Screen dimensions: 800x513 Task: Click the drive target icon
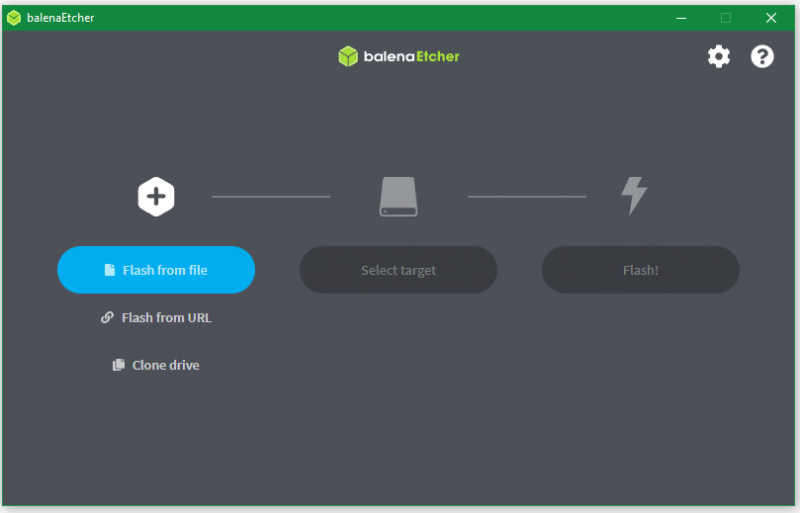398,197
